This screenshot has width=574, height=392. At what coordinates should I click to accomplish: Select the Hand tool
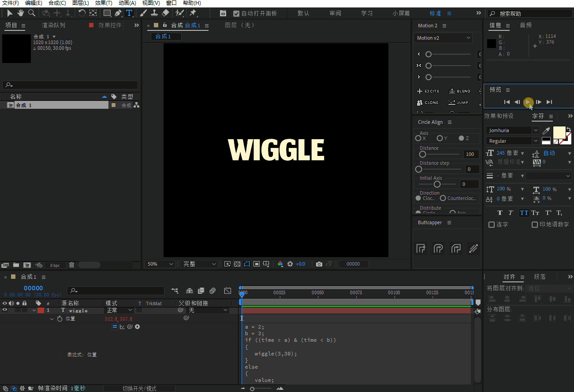[20, 13]
